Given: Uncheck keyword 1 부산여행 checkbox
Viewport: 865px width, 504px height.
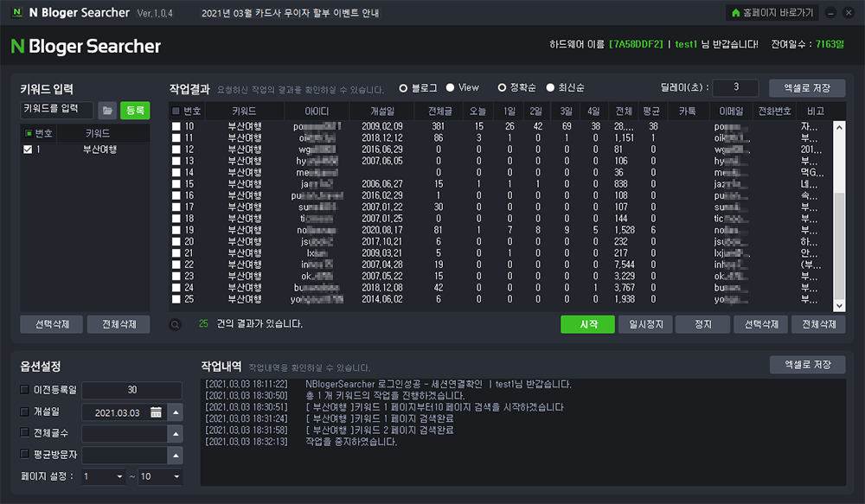Looking at the screenshot, I should (x=28, y=150).
